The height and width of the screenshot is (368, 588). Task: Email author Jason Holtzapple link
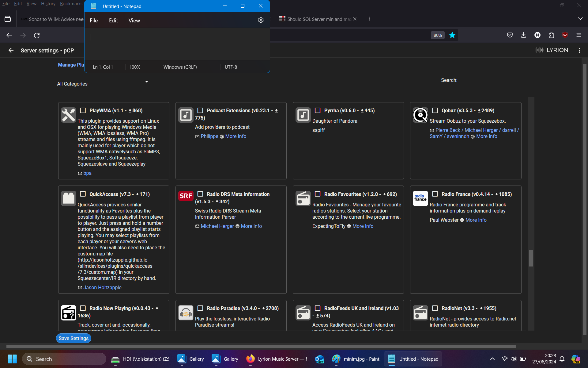pyautogui.click(x=102, y=287)
